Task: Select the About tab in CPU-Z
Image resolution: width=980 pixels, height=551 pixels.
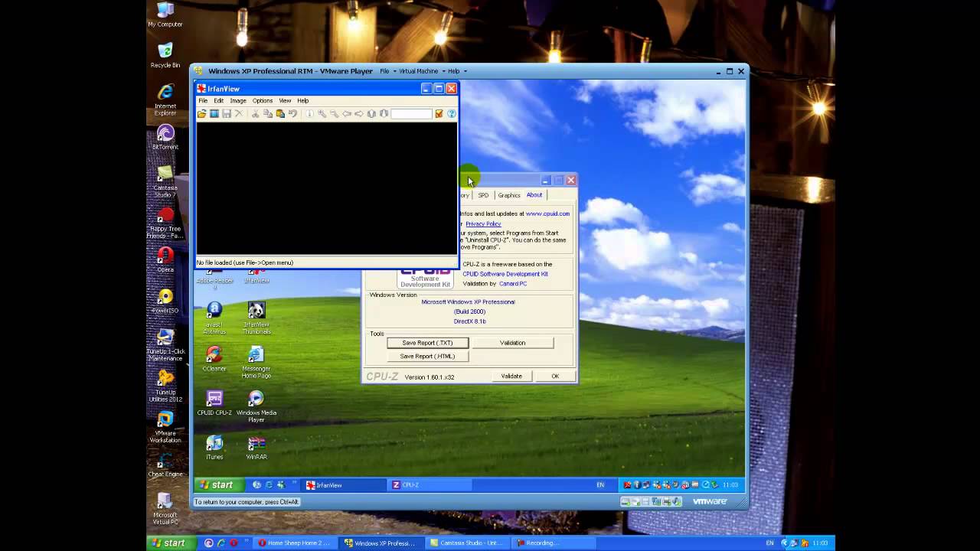Action: (x=534, y=194)
